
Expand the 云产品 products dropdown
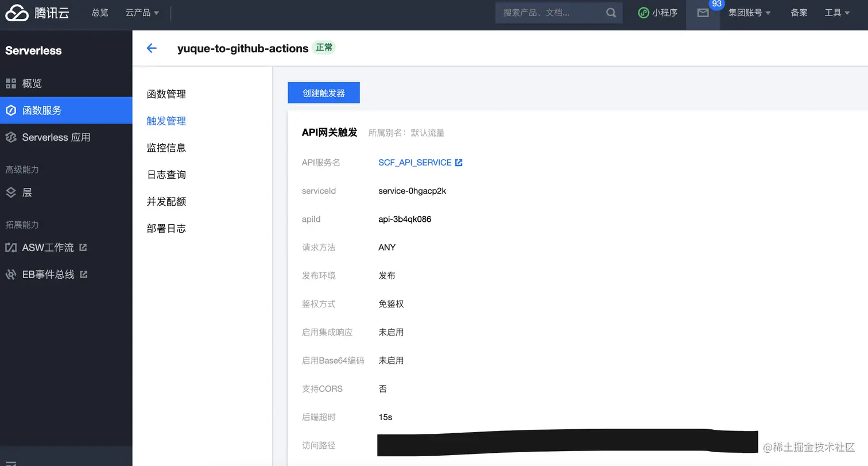(x=142, y=13)
